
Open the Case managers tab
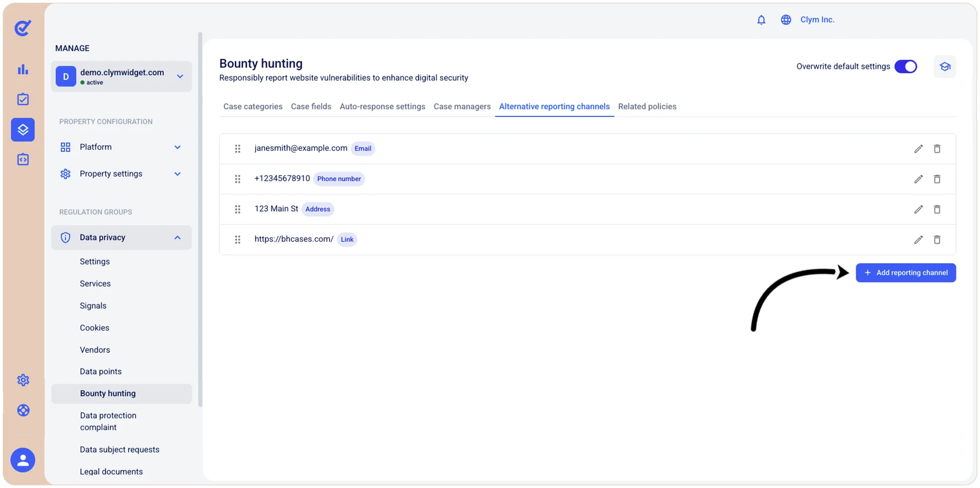(x=462, y=106)
